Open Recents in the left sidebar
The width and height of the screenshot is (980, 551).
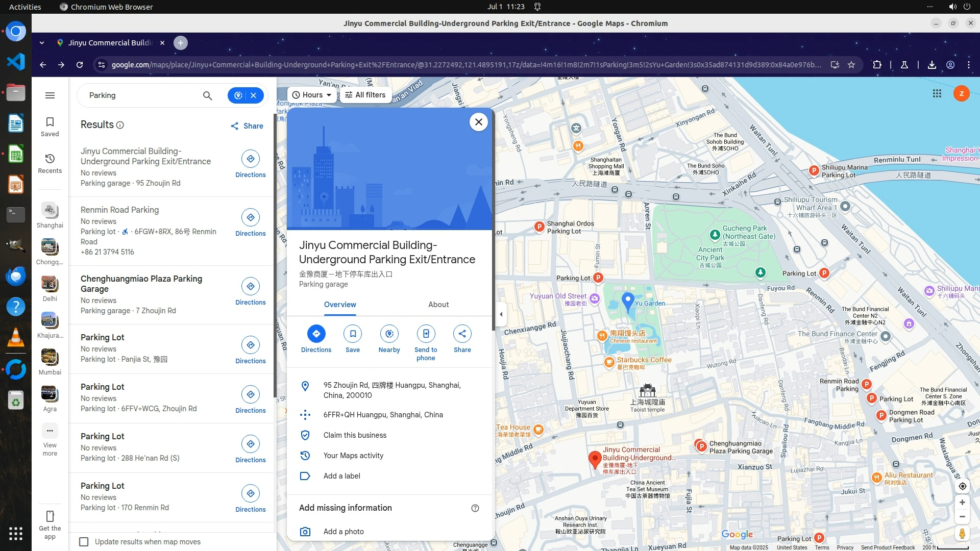click(50, 163)
